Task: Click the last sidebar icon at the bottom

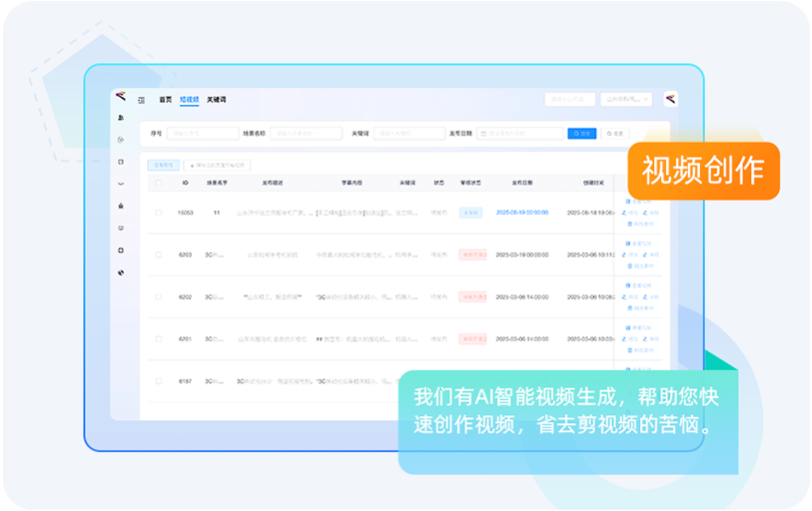Action: click(x=121, y=271)
